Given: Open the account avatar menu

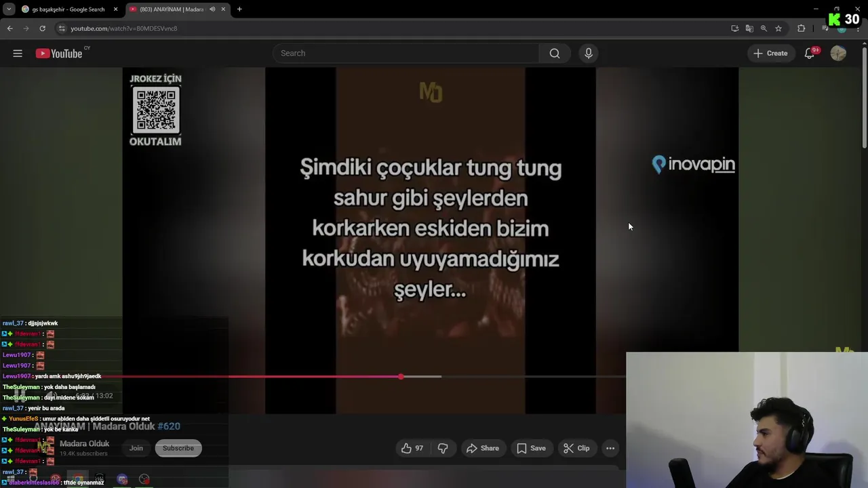Looking at the screenshot, I should tap(838, 54).
